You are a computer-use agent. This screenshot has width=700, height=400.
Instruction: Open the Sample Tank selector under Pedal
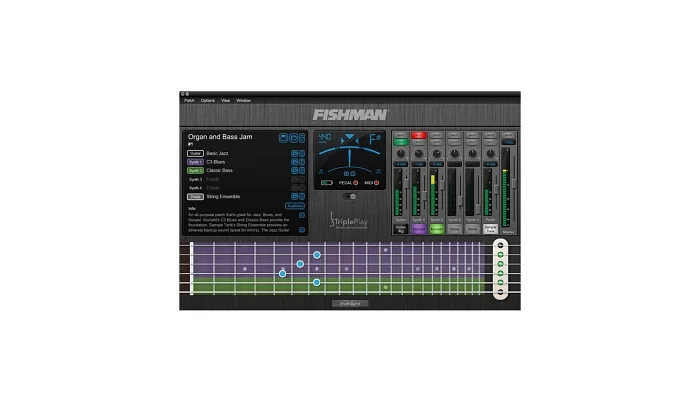pos(490,229)
